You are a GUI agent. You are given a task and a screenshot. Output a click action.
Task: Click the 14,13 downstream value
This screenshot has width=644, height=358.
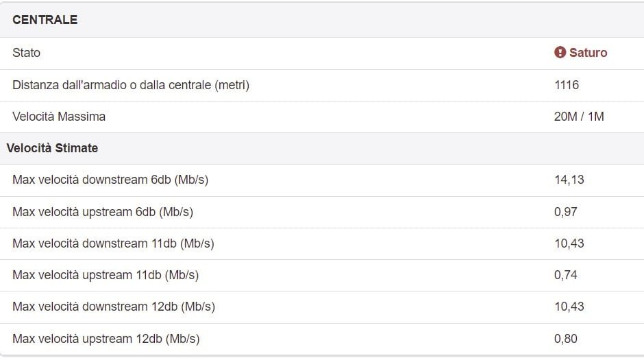click(x=569, y=180)
